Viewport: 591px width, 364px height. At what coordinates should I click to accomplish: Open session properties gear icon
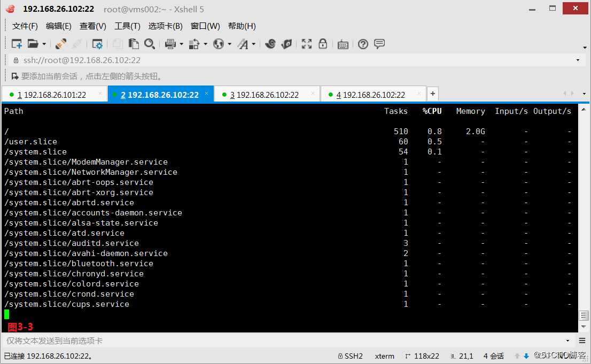tap(97, 44)
